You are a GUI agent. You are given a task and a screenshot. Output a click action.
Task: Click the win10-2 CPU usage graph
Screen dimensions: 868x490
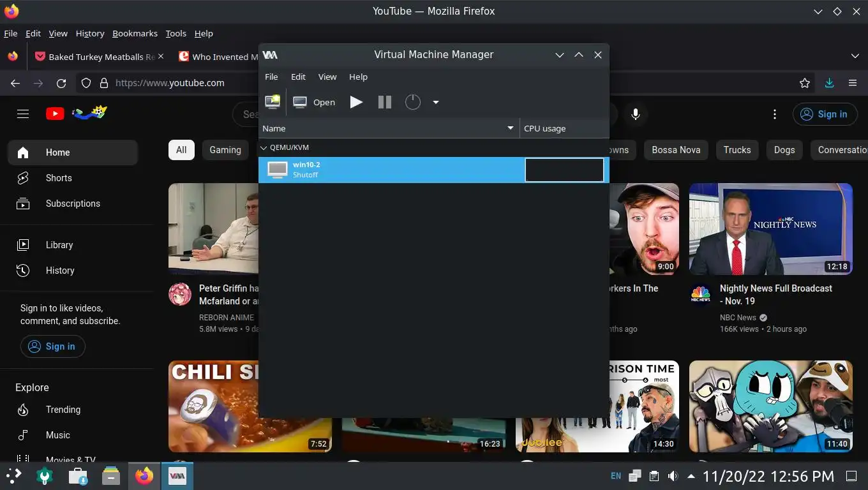pyautogui.click(x=564, y=170)
